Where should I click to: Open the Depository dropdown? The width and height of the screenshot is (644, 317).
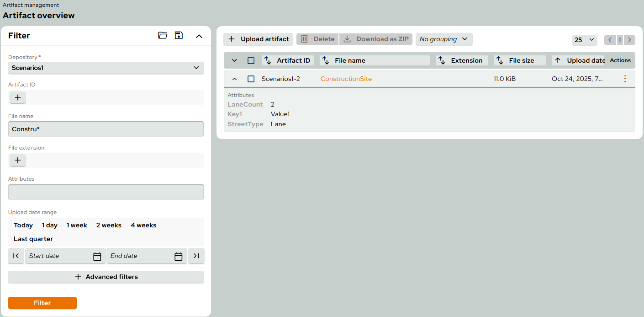point(106,68)
